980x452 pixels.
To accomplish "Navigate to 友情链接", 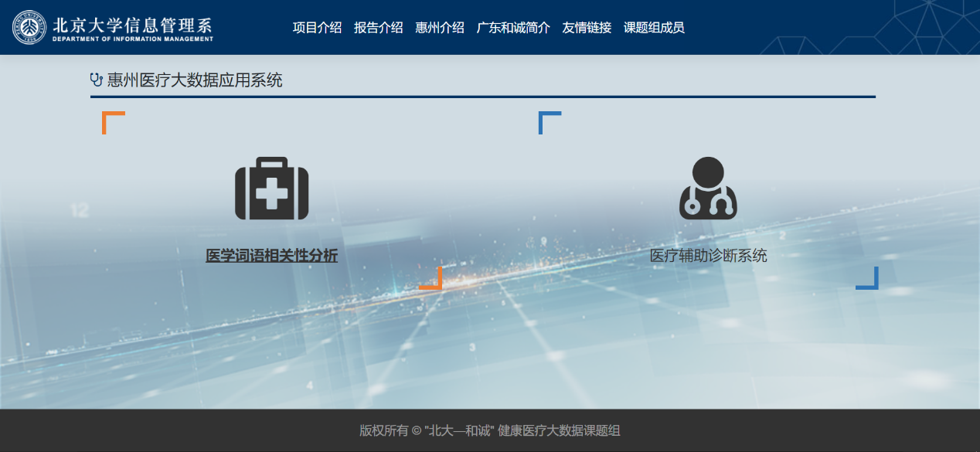I will (x=587, y=28).
